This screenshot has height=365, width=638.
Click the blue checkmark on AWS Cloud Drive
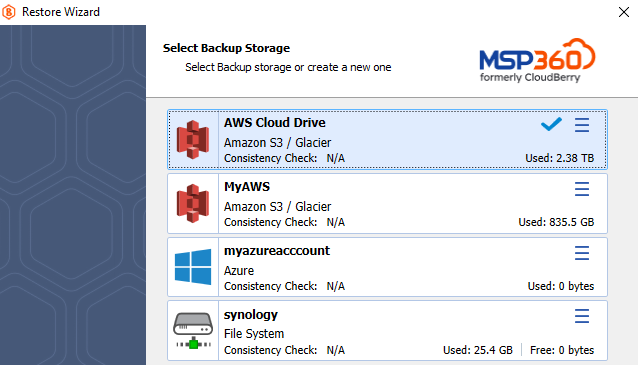pyautogui.click(x=551, y=124)
